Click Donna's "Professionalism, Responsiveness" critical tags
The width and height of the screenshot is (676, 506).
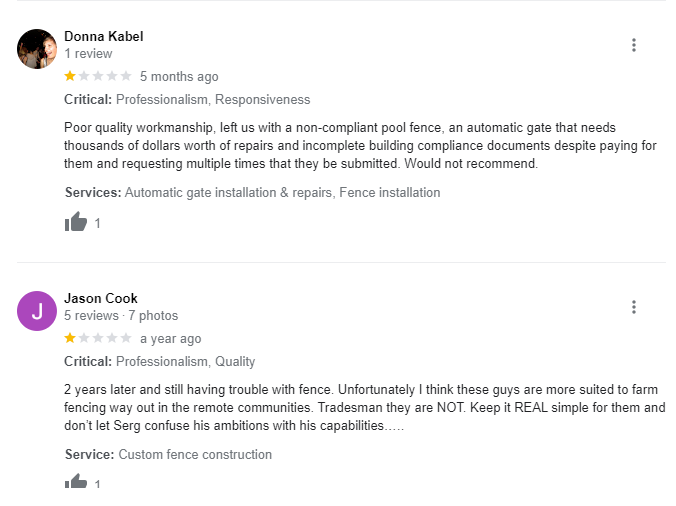(213, 100)
